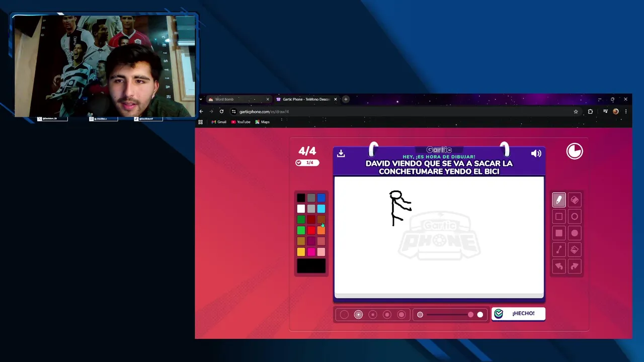The image size is (644, 362).
Task: Select the third brush size
Action: (x=373, y=315)
